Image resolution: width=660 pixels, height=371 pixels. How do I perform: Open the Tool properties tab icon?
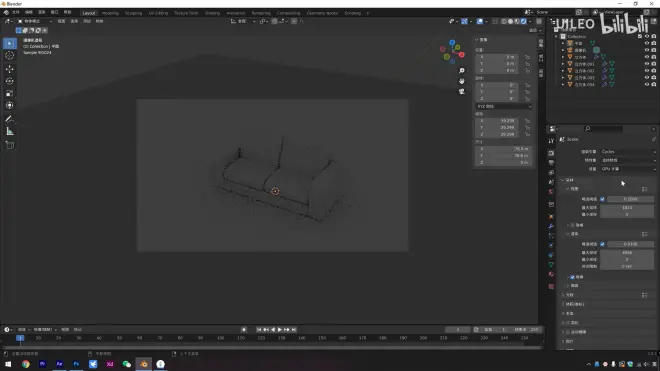tap(551, 141)
